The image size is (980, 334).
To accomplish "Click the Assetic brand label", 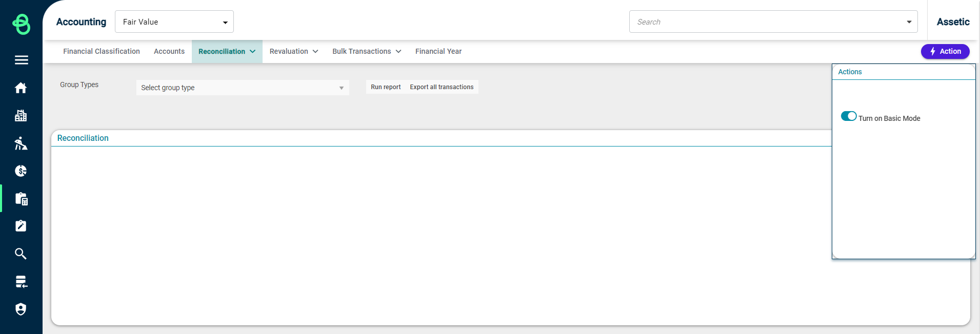I will pos(953,22).
